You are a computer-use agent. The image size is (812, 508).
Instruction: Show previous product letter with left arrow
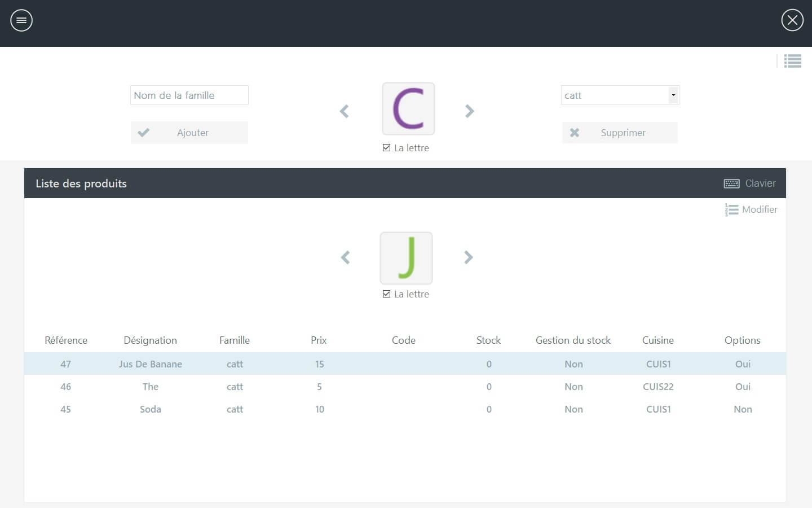(x=346, y=258)
